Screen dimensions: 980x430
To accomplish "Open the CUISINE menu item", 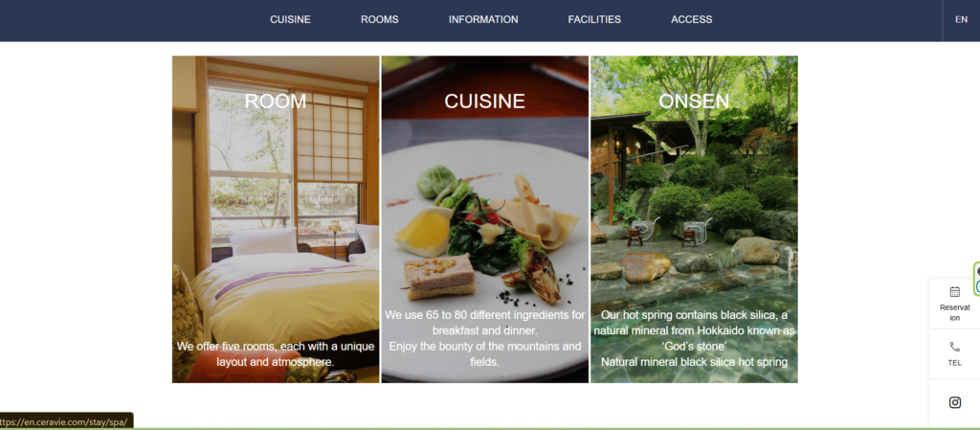I will click(290, 19).
